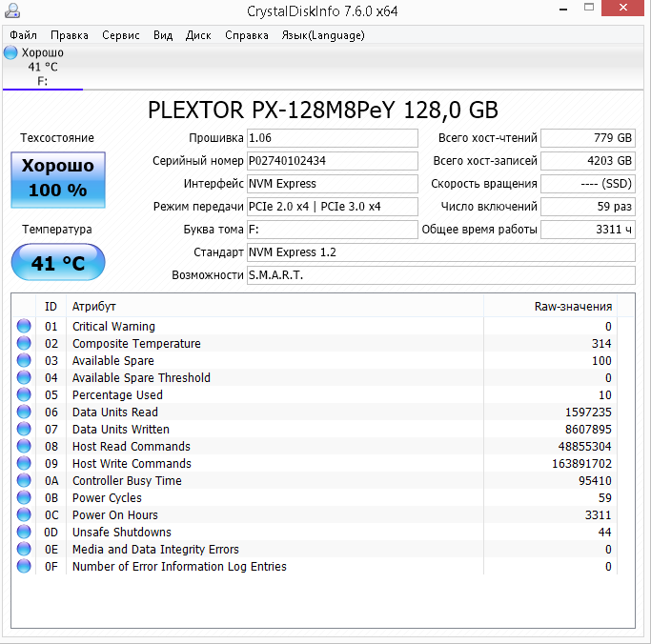The height and width of the screenshot is (644, 651).
Task: Click the ID cell 0C
Action: (51, 515)
